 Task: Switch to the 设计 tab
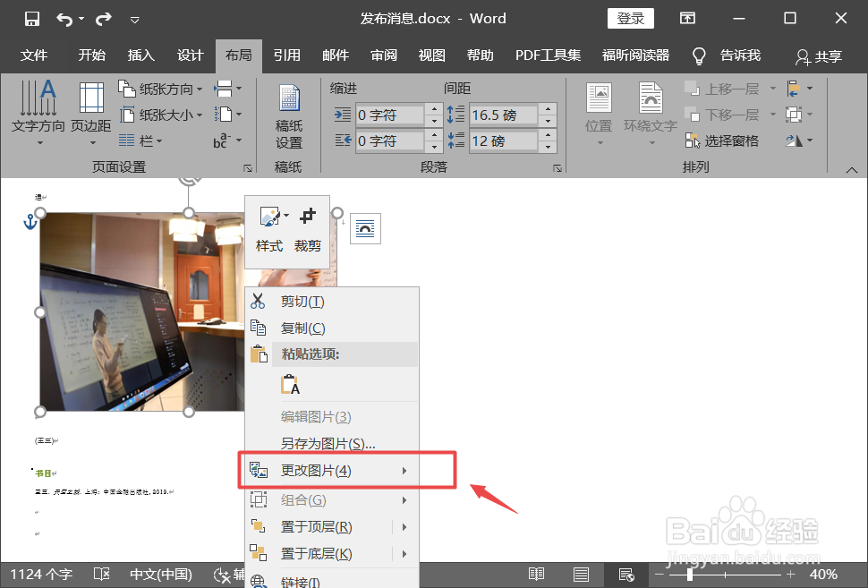190,55
